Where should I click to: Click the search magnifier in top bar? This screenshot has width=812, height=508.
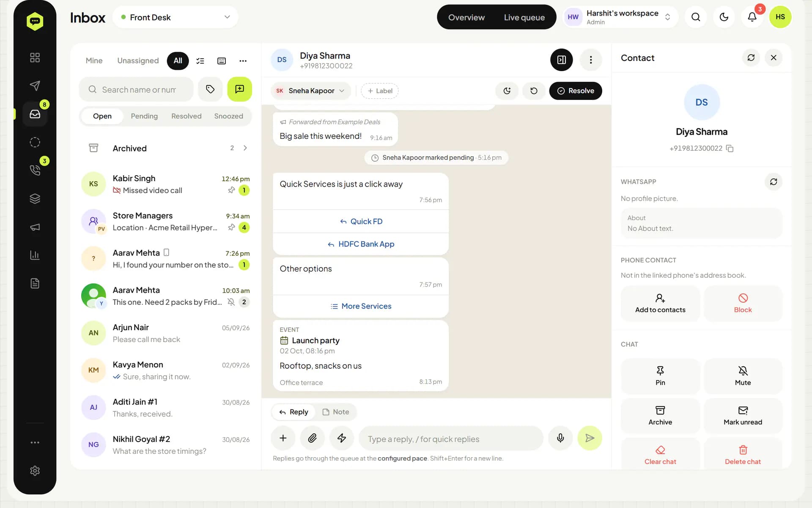(x=696, y=17)
